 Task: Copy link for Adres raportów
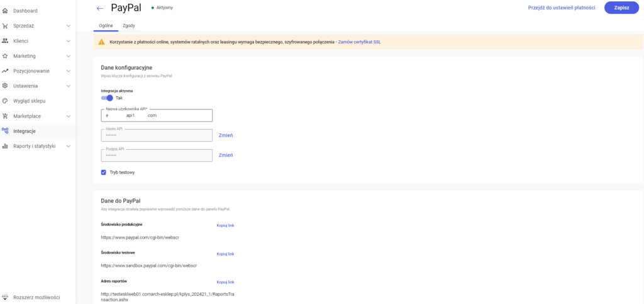point(226,282)
